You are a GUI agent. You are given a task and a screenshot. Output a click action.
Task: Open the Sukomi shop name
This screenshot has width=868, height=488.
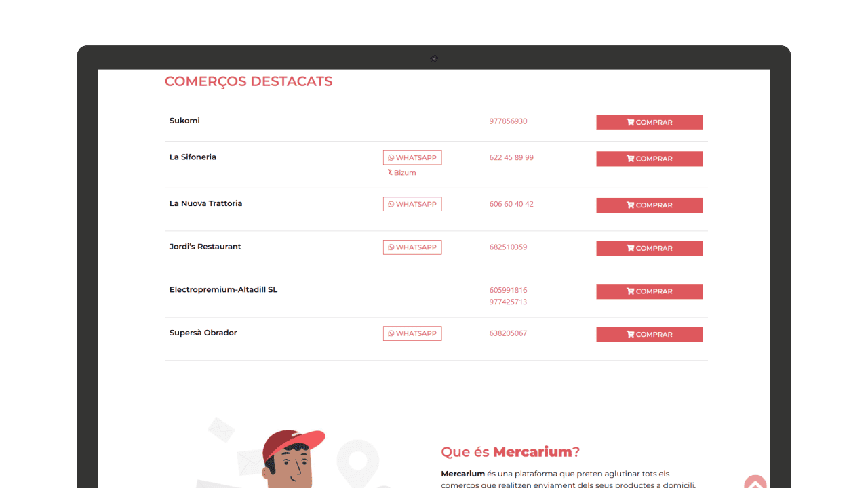coord(184,121)
